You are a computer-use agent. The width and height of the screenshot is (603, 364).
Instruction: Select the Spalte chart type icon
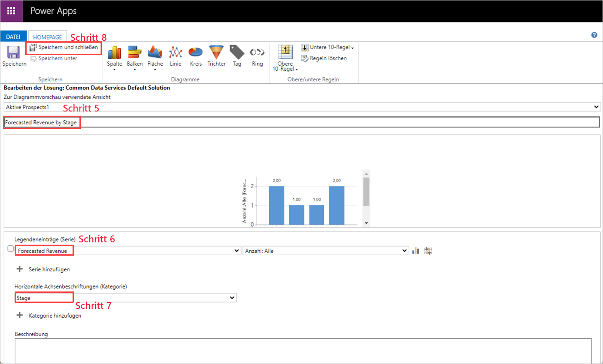[x=114, y=55]
